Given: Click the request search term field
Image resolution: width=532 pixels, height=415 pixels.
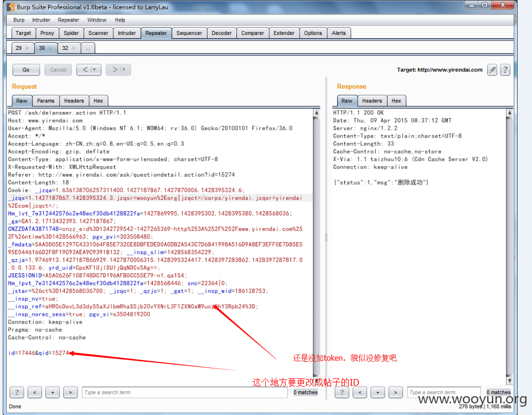Looking at the screenshot, I should (185, 392).
